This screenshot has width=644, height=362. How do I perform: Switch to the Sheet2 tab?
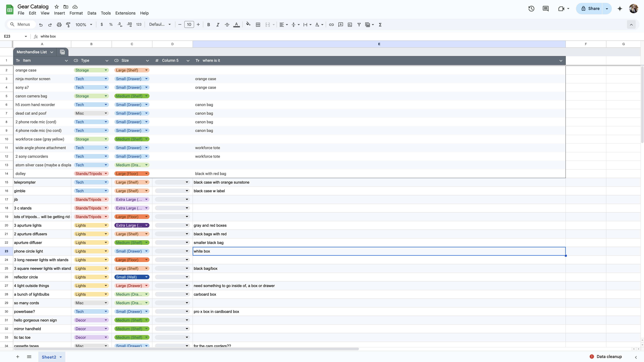(x=49, y=357)
